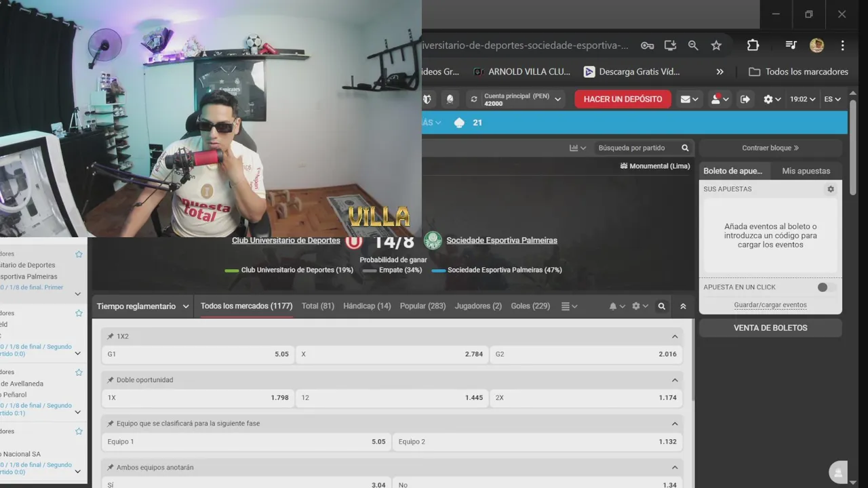868x488 pixels.
Task: Pin the 1X2 market
Action: pyautogui.click(x=111, y=337)
